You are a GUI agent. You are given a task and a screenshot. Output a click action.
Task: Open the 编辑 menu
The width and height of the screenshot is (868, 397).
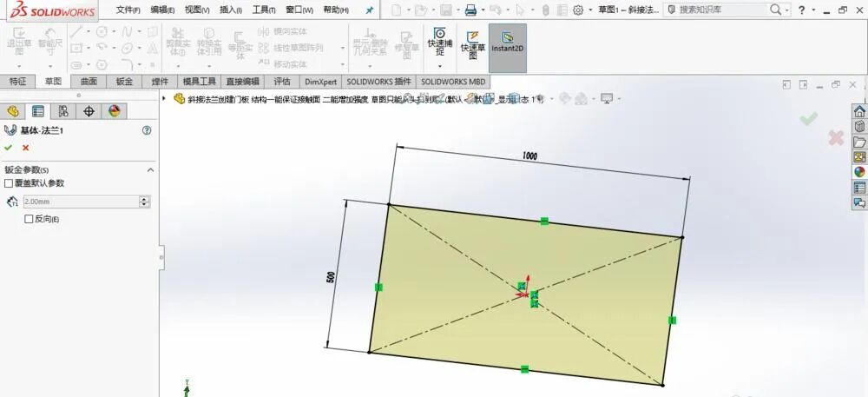point(163,10)
